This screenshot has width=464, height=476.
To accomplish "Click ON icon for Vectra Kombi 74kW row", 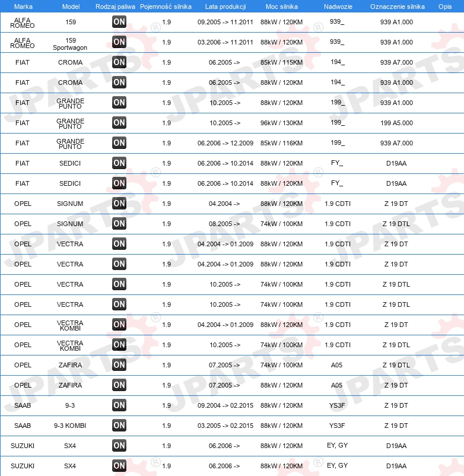I will click(119, 345).
